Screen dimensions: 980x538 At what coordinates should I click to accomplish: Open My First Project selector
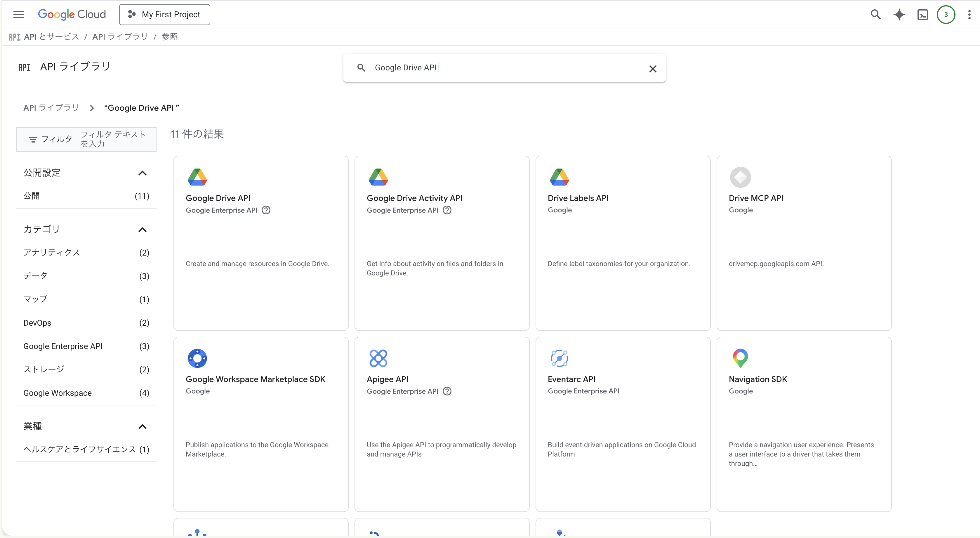(x=164, y=15)
